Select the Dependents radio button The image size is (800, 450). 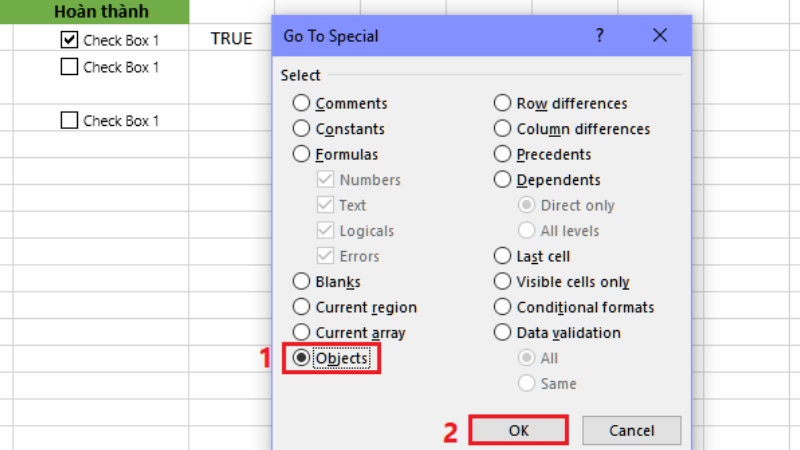pos(502,180)
